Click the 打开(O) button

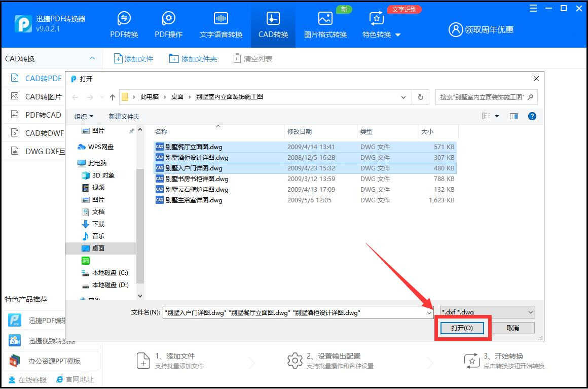462,328
